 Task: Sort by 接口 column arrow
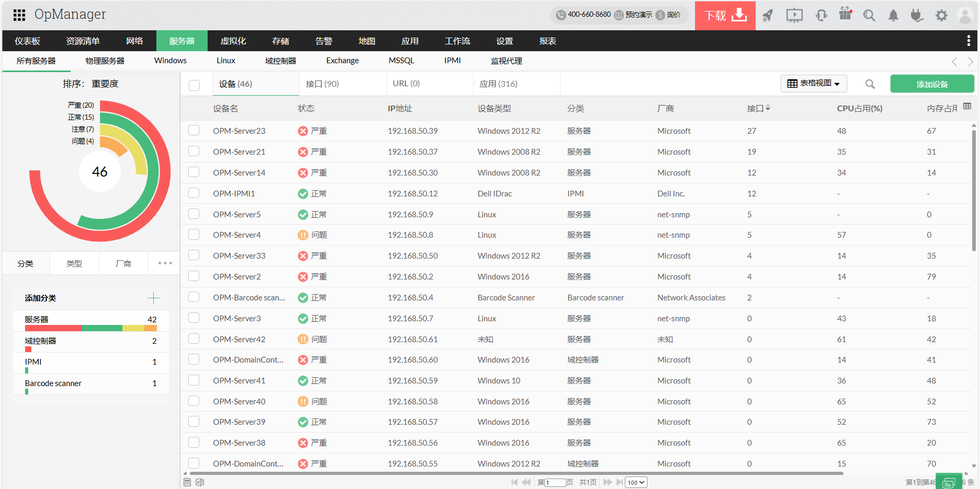pyautogui.click(x=768, y=108)
